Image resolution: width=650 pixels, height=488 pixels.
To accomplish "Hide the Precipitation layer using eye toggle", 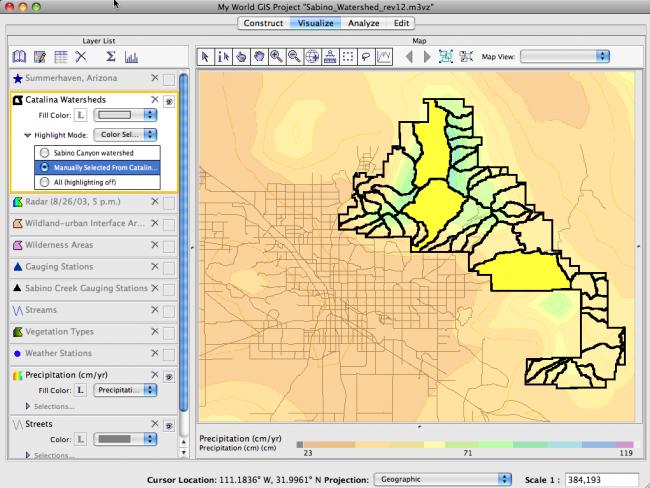I will click(x=169, y=377).
